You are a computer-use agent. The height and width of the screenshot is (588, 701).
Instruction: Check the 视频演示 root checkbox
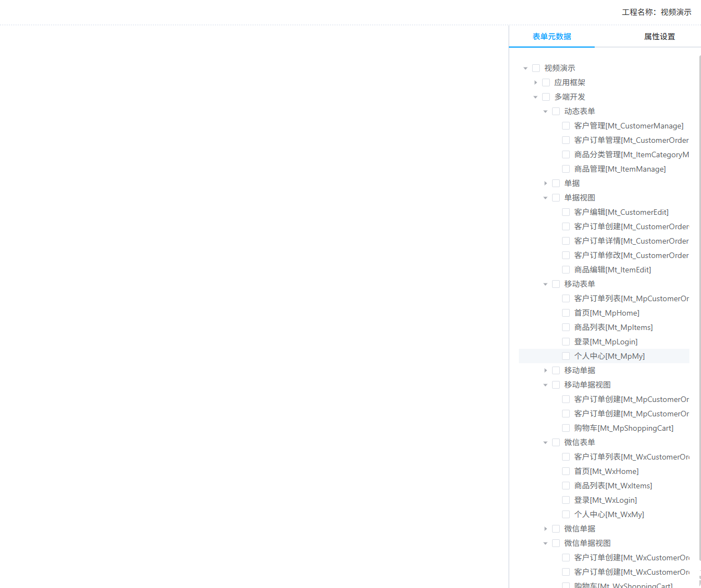pyautogui.click(x=536, y=68)
